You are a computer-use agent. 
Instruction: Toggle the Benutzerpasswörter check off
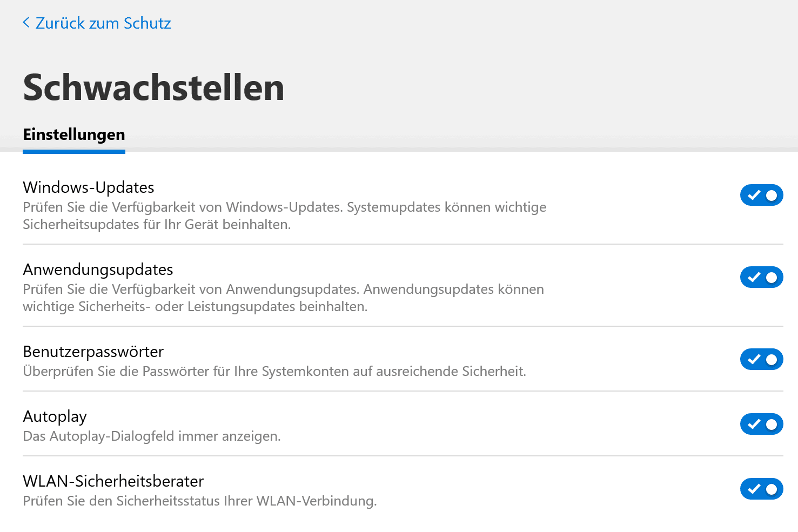coord(761,359)
